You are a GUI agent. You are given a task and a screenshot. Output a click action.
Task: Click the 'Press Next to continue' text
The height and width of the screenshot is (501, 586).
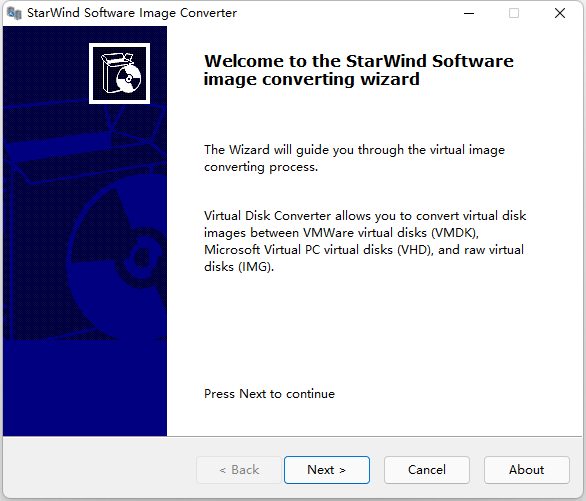click(x=269, y=394)
